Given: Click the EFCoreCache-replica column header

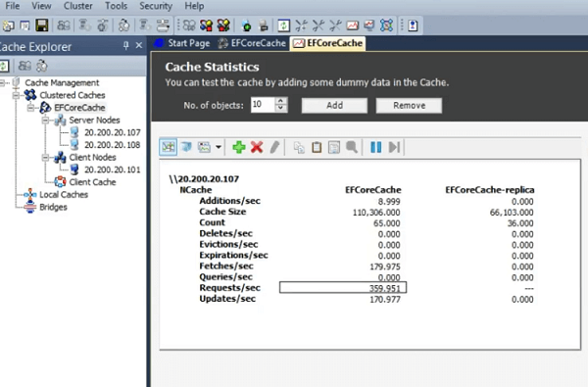Looking at the screenshot, I should tap(489, 190).
